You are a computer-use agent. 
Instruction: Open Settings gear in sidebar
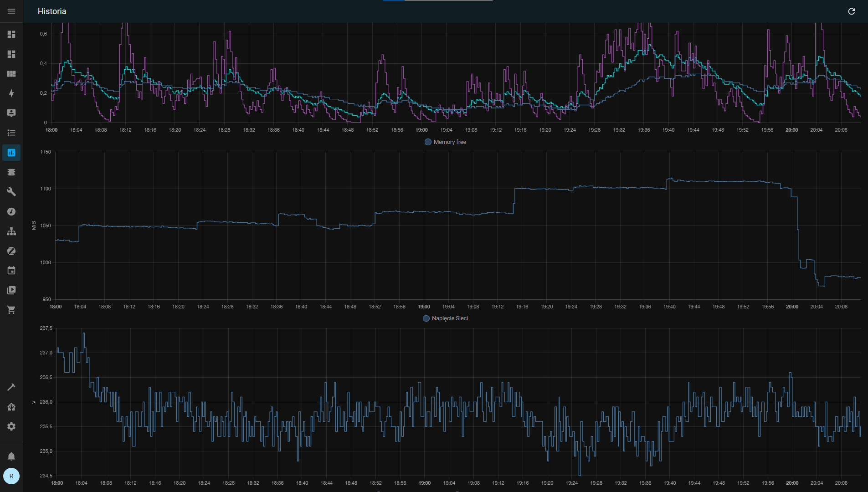point(11,426)
